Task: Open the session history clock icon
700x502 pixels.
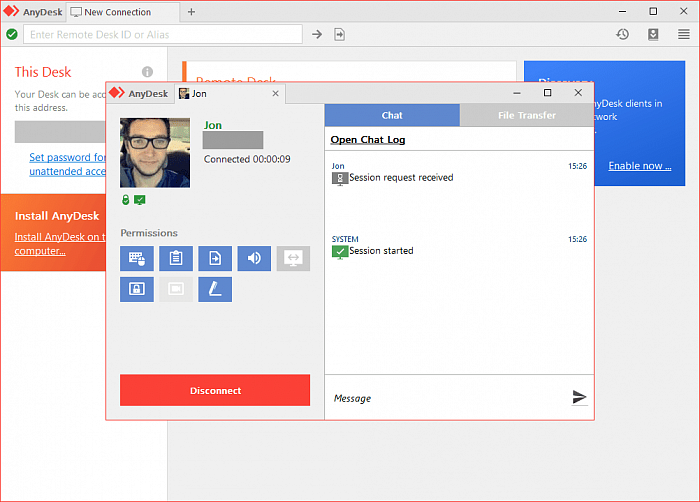Action: pyautogui.click(x=622, y=34)
